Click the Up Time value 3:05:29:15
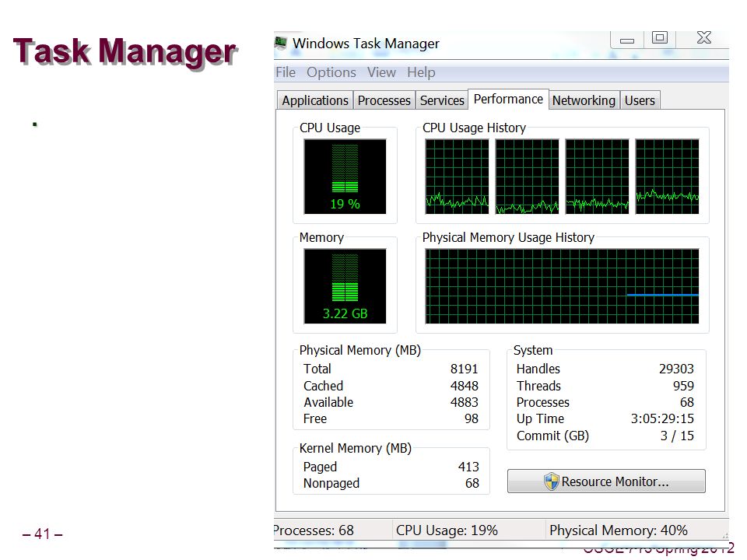 [x=662, y=418]
